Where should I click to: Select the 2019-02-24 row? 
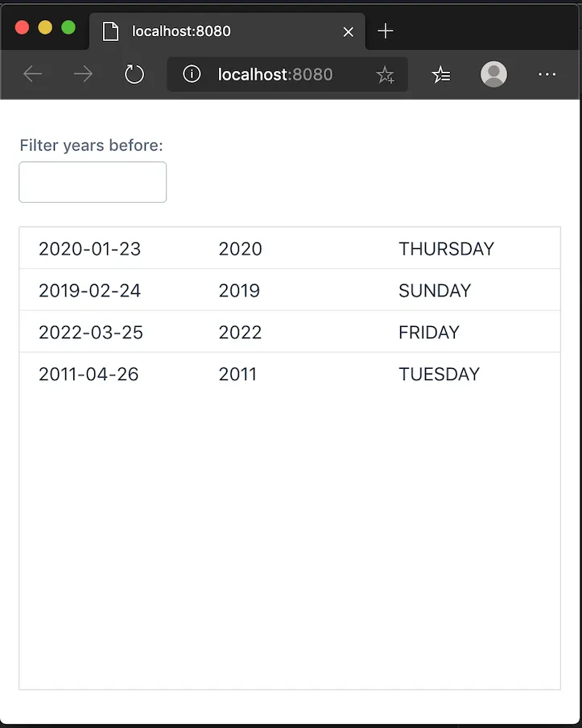tap(89, 291)
